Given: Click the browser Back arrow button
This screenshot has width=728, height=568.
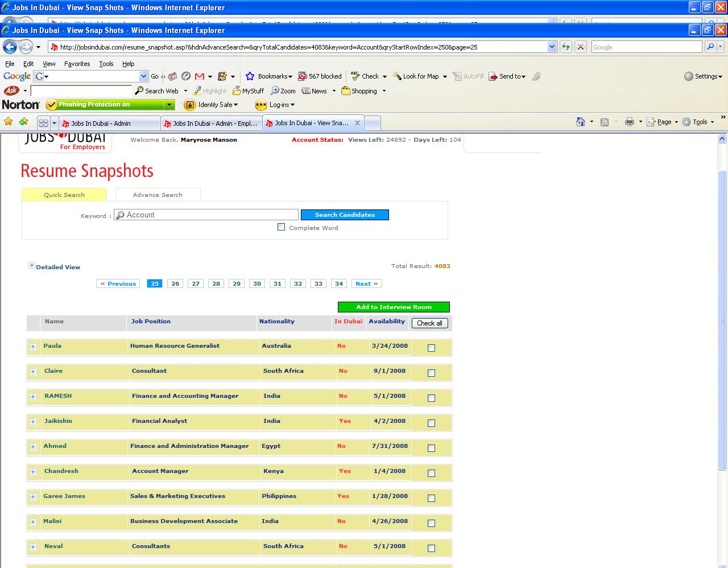Looking at the screenshot, I should tap(10, 47).
